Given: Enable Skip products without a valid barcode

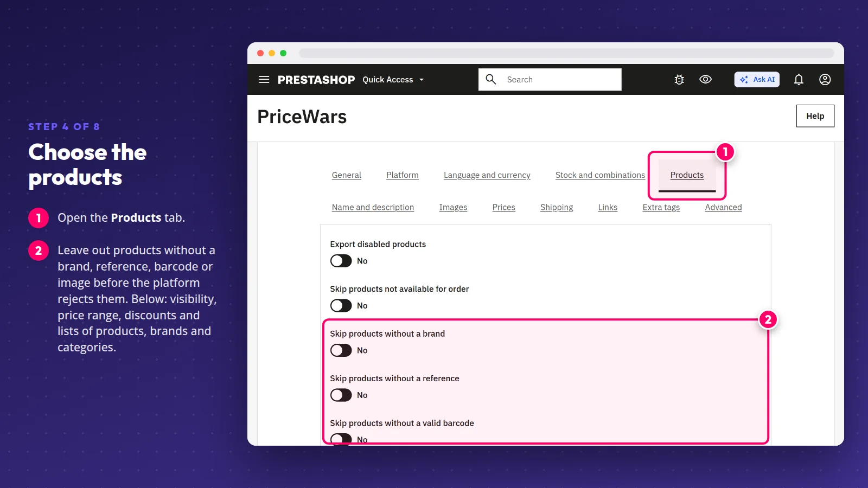Looking at the screenshot, I should [341, 439].
